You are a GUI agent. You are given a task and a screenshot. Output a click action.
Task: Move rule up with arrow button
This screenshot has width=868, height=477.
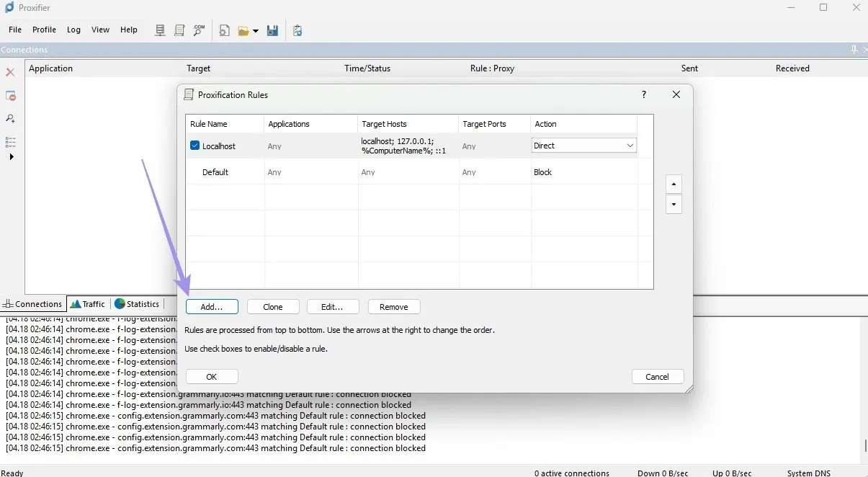pos(674,184)
